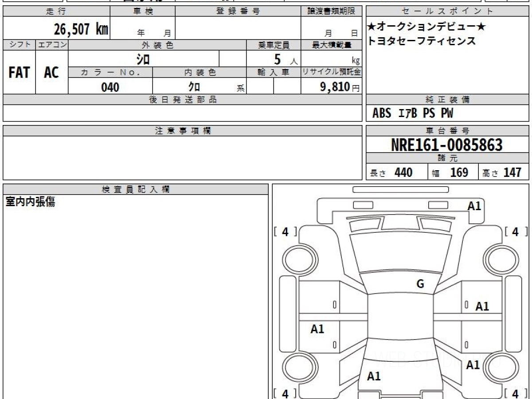Screen dimensions: 532x399
Task: Click the 諸元 header
Action: tap(447, 158)
